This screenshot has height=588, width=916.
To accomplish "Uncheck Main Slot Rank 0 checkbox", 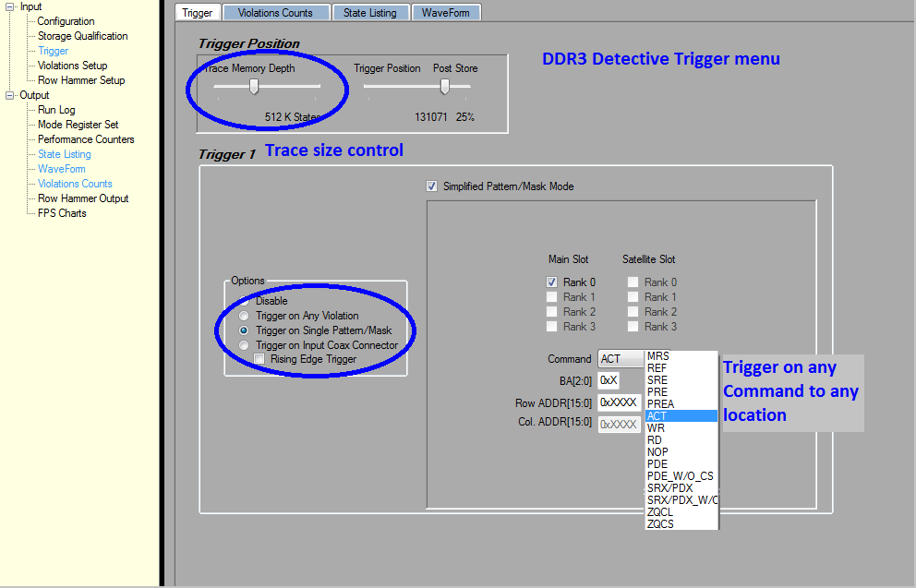I will [x=551, y=282].
